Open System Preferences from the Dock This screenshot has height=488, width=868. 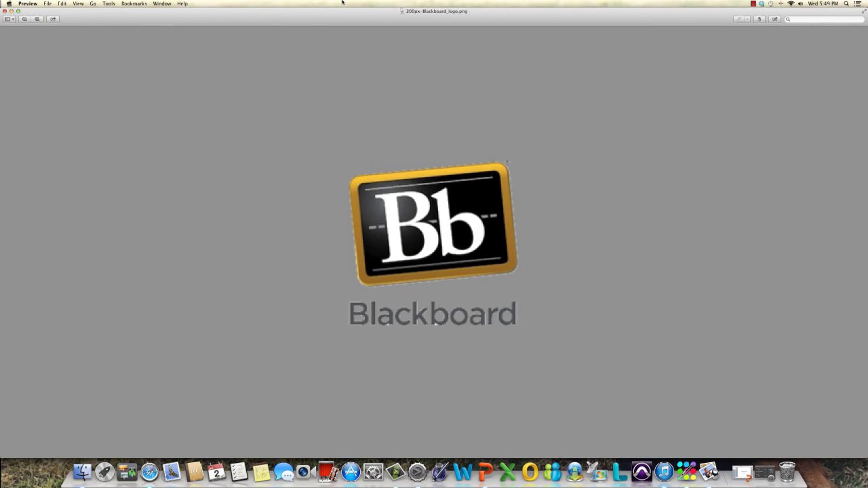pos(373,472)
